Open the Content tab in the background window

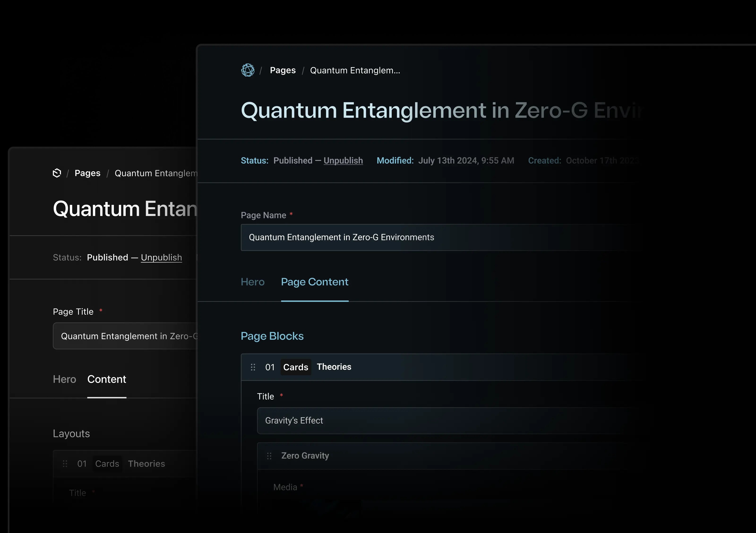106,379
